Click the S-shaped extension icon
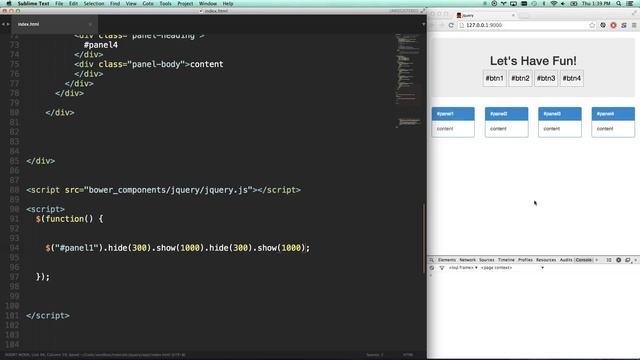This screenshot has height=360, width=640. click(624, 25)
